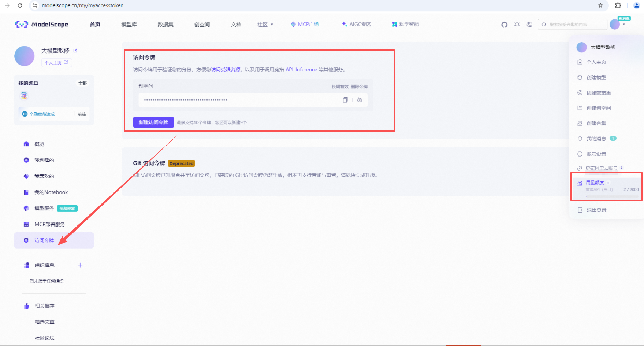Open 精选文章 in sidebar
The image size is (644, 346).
pos(45,322)
